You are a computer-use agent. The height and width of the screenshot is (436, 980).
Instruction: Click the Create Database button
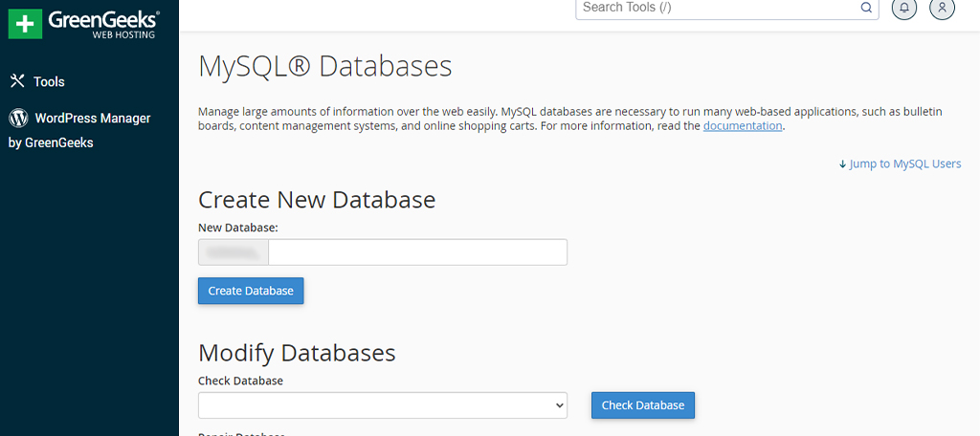coord(251,291)
